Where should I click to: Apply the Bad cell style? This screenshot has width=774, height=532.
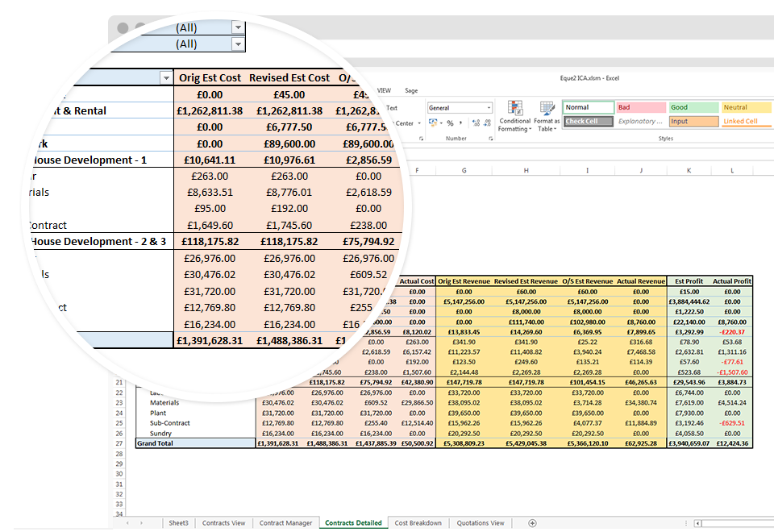641,107
